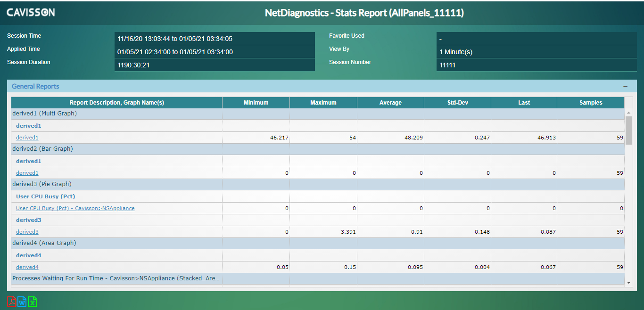This screenshot has width=644, height=310.
Task: Select the derived1 (Multi Graph) group row
Action: click(318, 114)
